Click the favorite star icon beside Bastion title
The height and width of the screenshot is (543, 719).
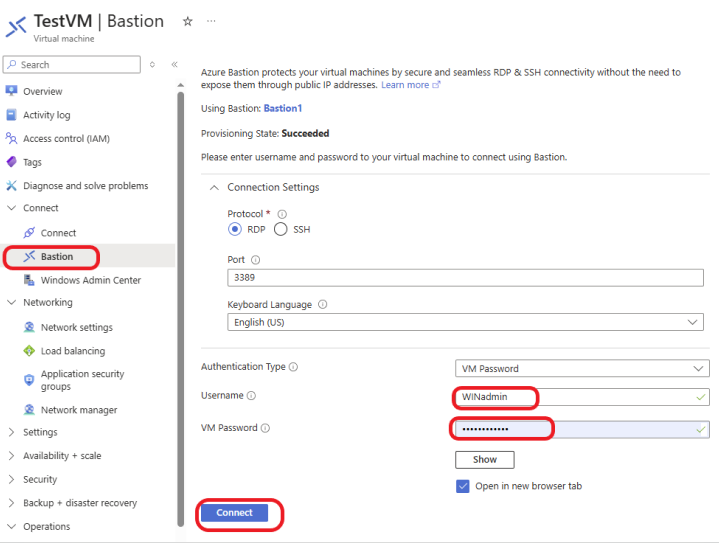pos(188,21)
